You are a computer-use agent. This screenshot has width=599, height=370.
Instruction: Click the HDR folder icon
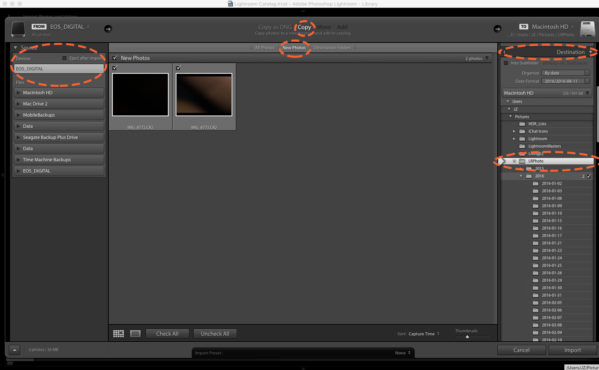[522, 124]
